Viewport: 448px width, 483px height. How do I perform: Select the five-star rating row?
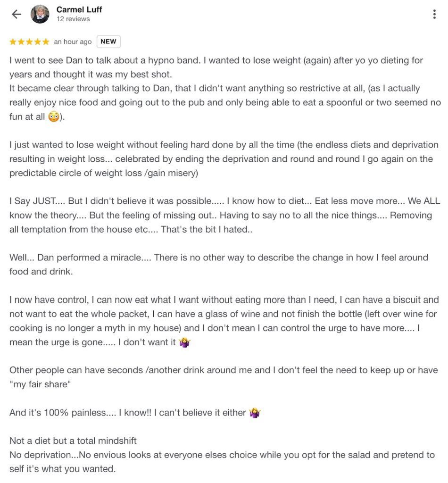(30, 42)
